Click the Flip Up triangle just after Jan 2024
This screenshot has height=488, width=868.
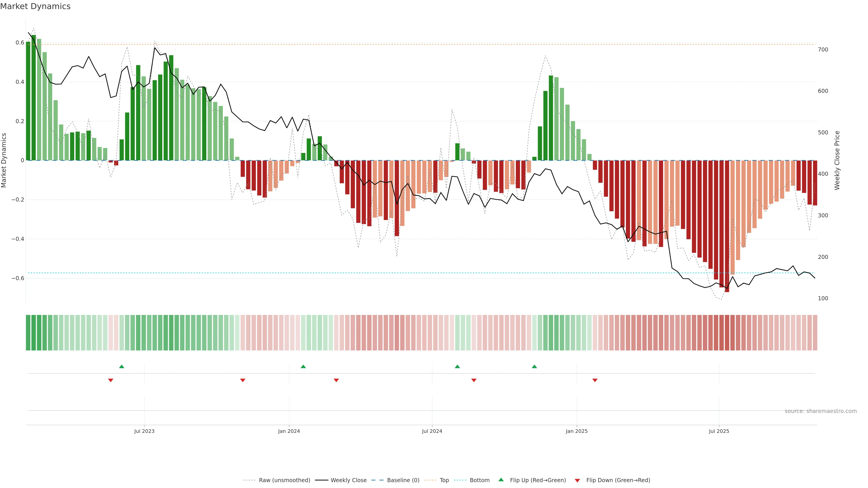pyautogui.click(x=303, y=366)
